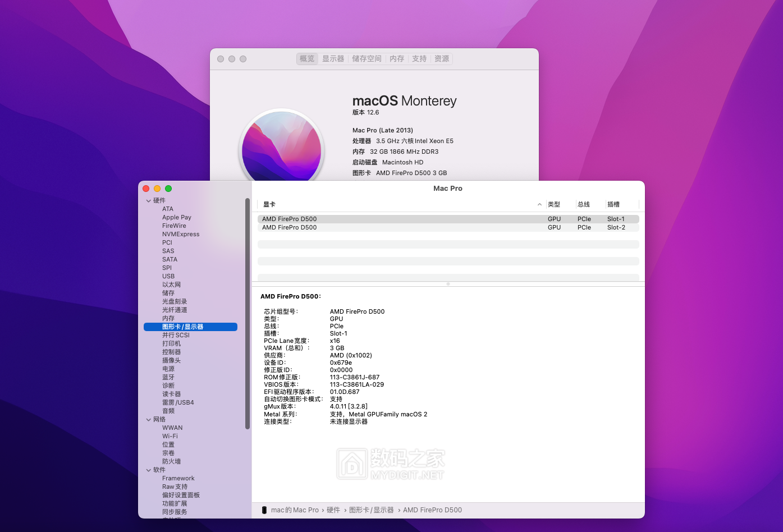783x532 pixels.
Task: Select 蓝牙 in the hardware list
Action: tap(168, 377)
